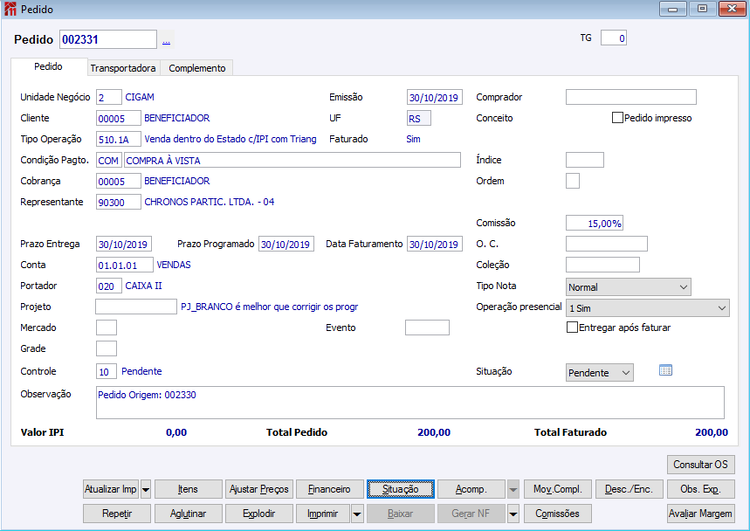
Task: Click the CIGAM app icon in title bar
Action: (x=10, y=9)
